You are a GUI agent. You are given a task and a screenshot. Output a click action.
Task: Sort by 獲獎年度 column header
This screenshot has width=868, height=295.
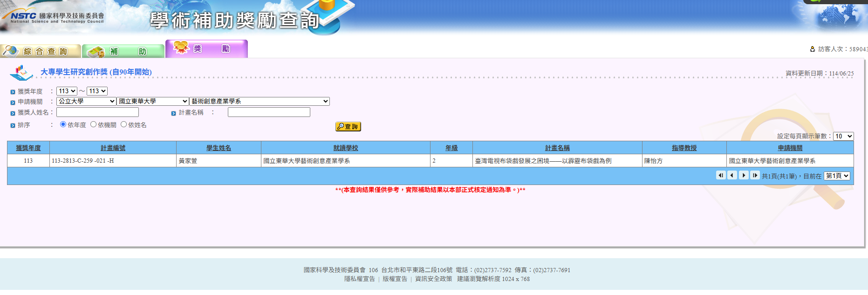pos(28,148)
